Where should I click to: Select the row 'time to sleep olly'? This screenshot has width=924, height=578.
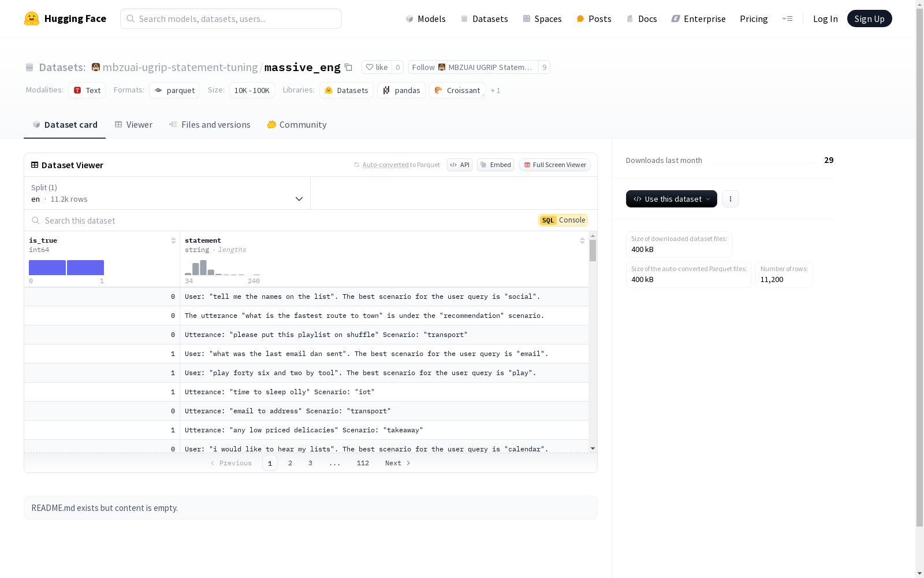click(x=306, y=392)
